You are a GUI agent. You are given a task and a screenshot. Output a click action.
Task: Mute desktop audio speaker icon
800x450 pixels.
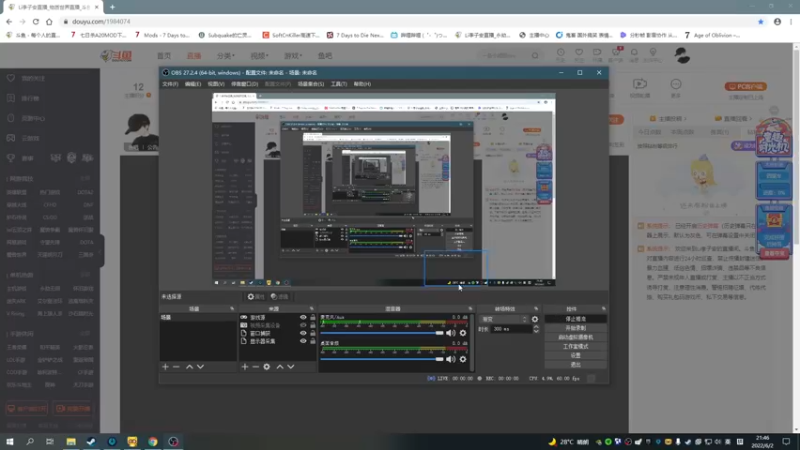[x=451, y=359]
